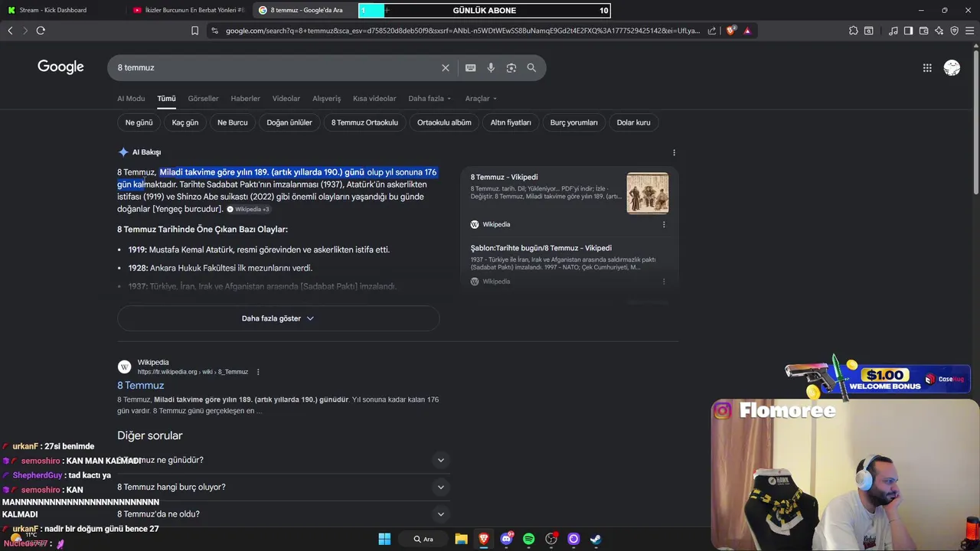Click the 'Ne Burcu' suggestion chip
This screenshot has height=551, width=980.
(233, 122)
